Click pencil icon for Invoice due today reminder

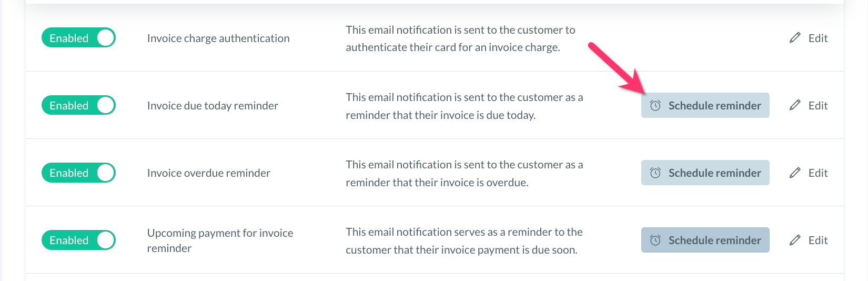click(795, 105)
